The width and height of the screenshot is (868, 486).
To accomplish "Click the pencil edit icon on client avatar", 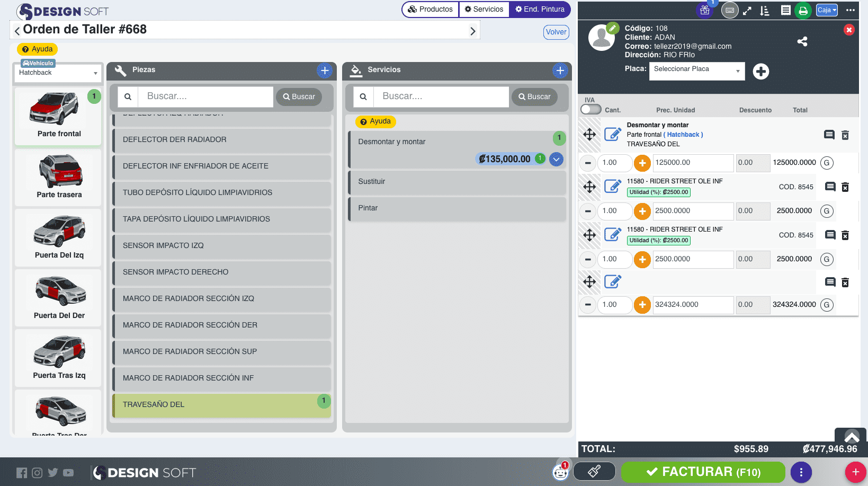I will tap(612, 28).
